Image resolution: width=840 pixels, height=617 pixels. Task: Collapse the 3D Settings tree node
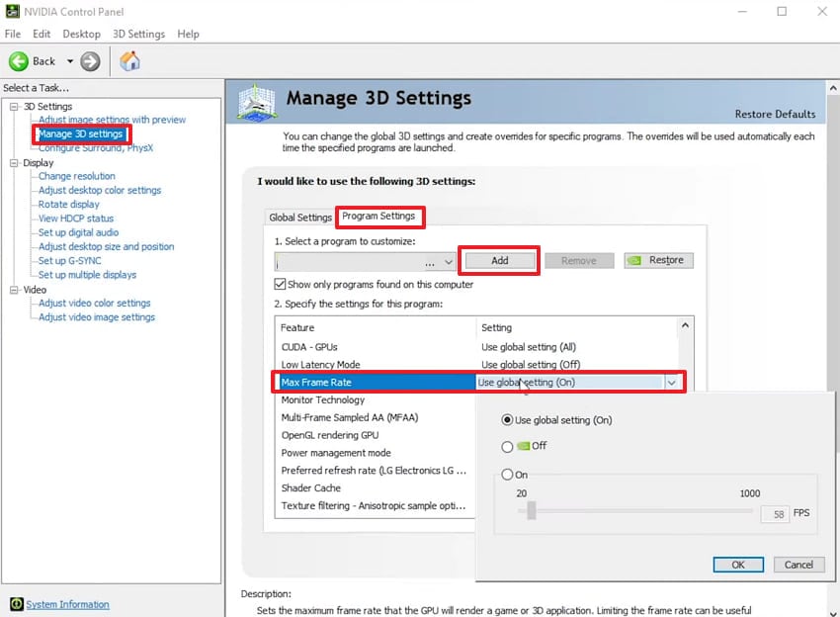(14, 106)
